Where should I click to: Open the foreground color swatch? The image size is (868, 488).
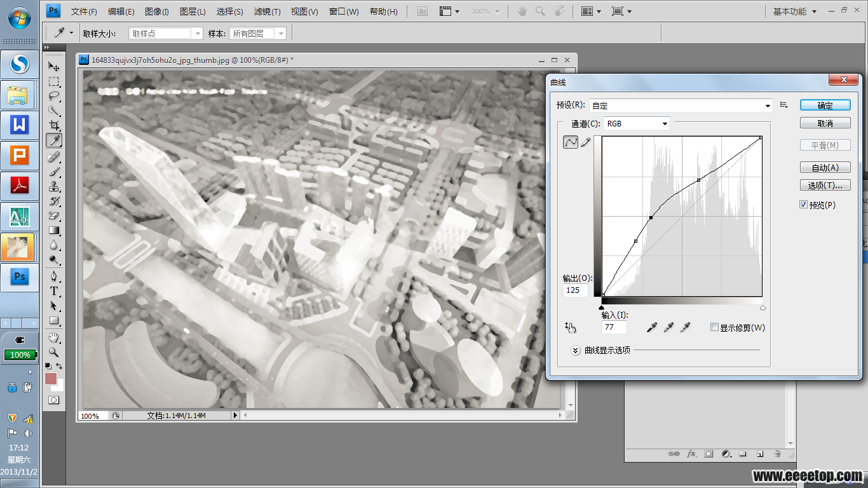(x=50, y=379)
